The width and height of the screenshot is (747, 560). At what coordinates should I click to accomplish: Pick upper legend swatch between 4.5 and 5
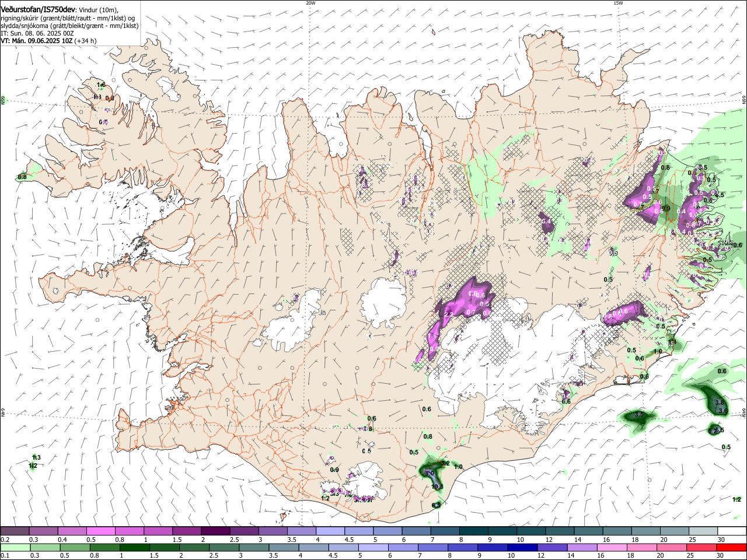coord(358,531)
